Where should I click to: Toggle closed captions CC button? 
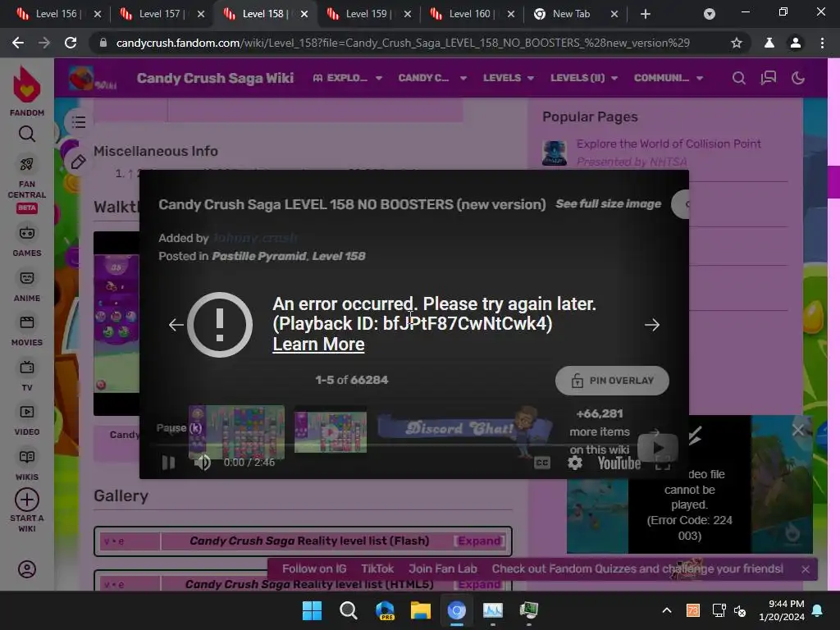click(542, 463)
